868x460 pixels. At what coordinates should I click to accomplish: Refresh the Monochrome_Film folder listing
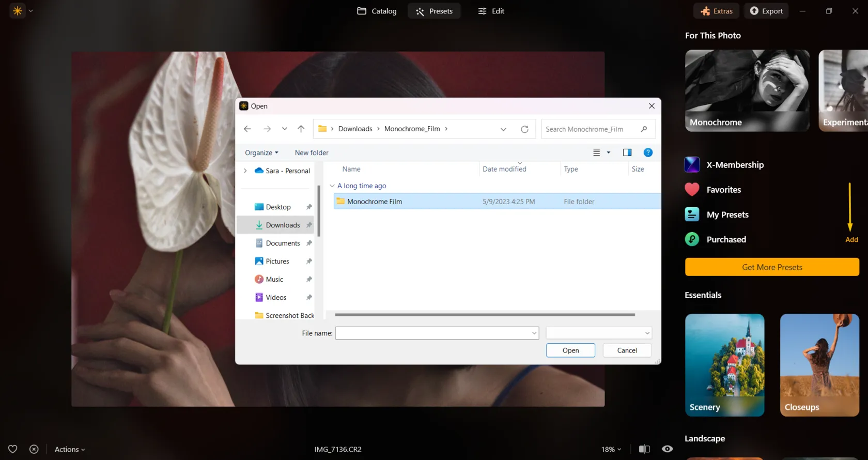pos(524,129)
